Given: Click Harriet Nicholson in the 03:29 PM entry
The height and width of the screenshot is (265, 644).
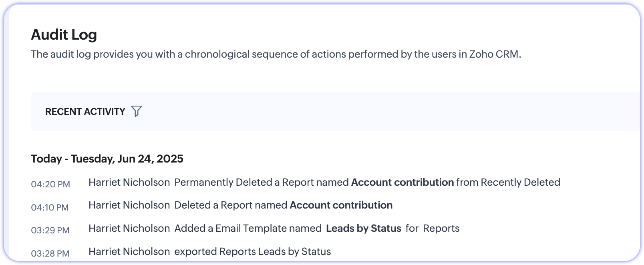Looking at the screenshot, I should coord(129,229).
